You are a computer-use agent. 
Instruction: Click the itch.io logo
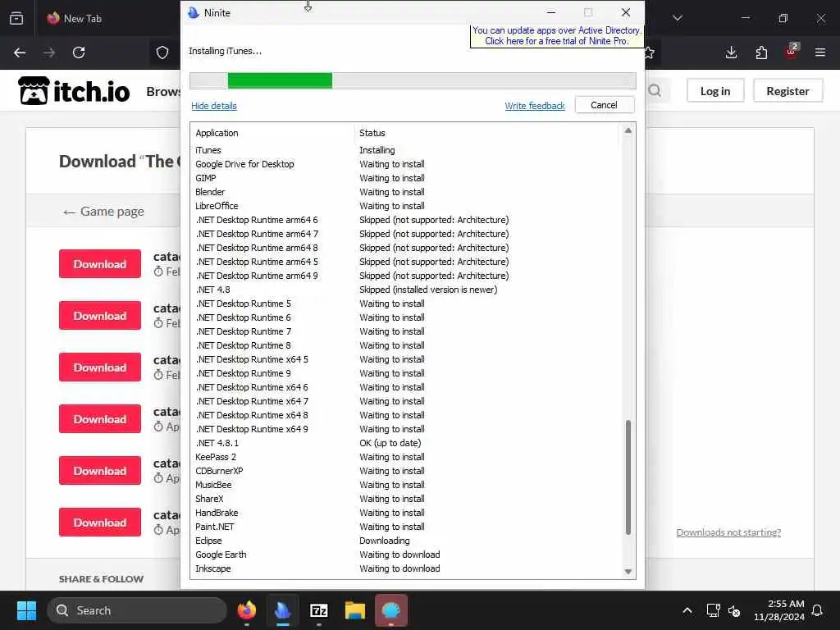[74, 90]
